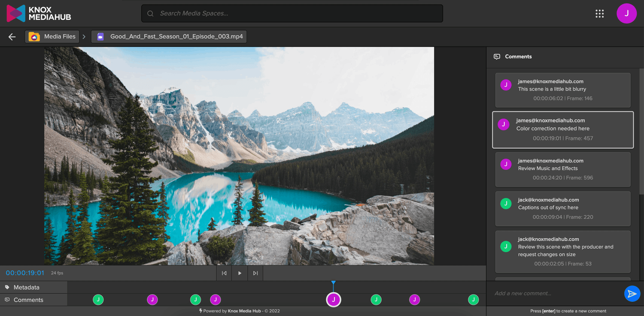Open the Media Files breadcrumb folder

52,37
